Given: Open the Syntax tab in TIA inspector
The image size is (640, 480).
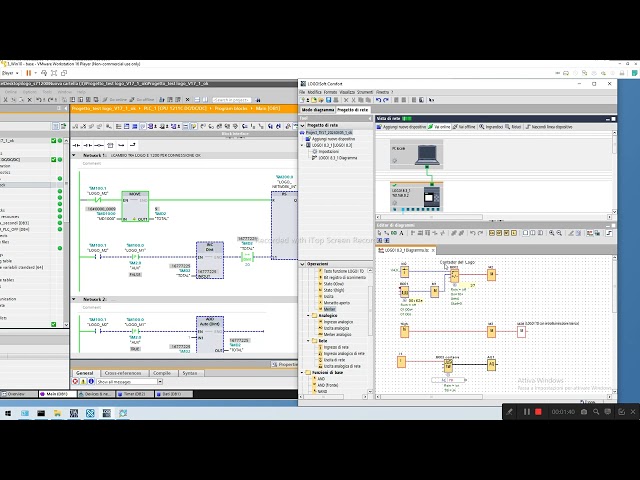Looking at the screenshot, I should click(x=190, y=373).
